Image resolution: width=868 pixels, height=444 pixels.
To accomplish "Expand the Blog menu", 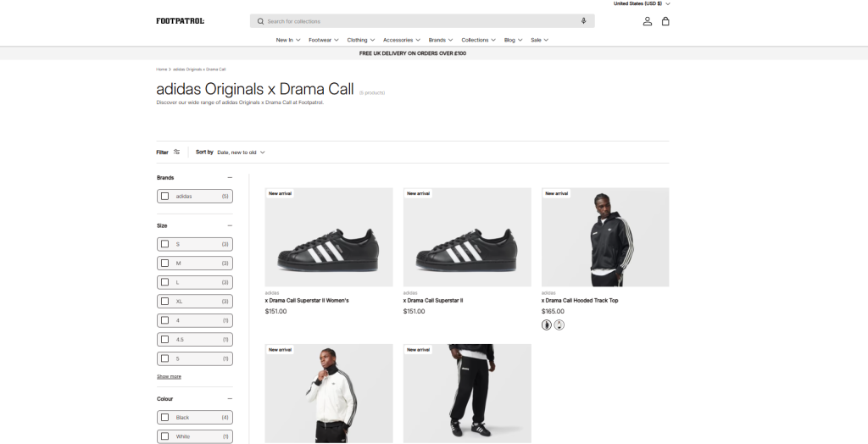I will [513, 40].
